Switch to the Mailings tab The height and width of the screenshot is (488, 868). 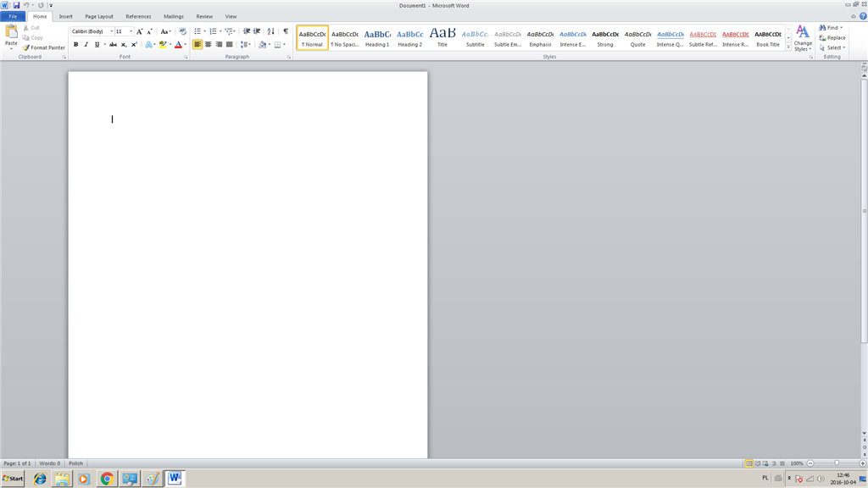pyautogui.click(x=174, y=17)
